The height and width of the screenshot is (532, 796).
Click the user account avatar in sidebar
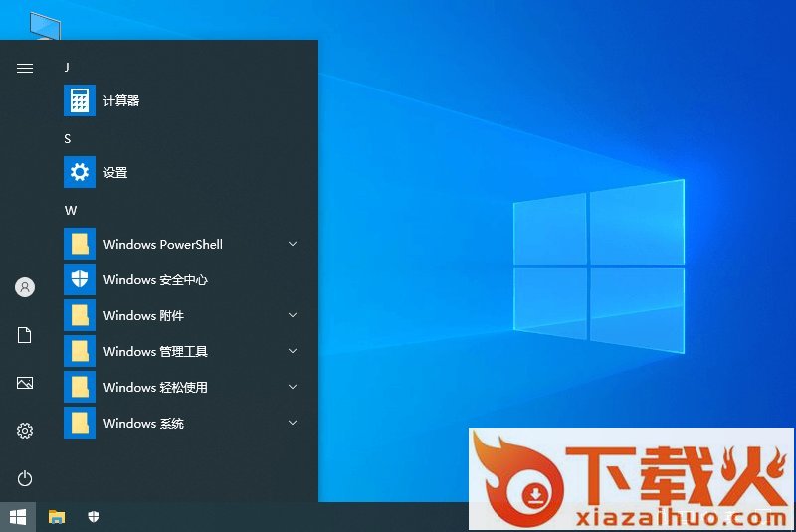click(x=25, y=287)
